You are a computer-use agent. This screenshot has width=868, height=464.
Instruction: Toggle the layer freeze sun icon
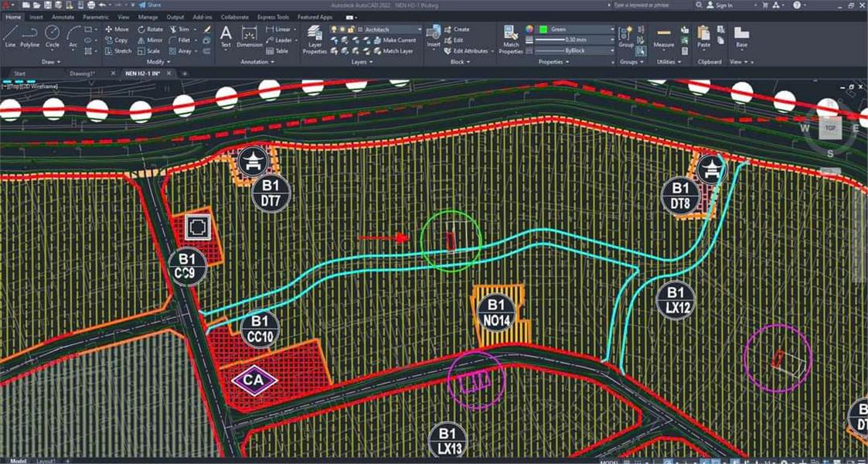(x=342, y=29)
